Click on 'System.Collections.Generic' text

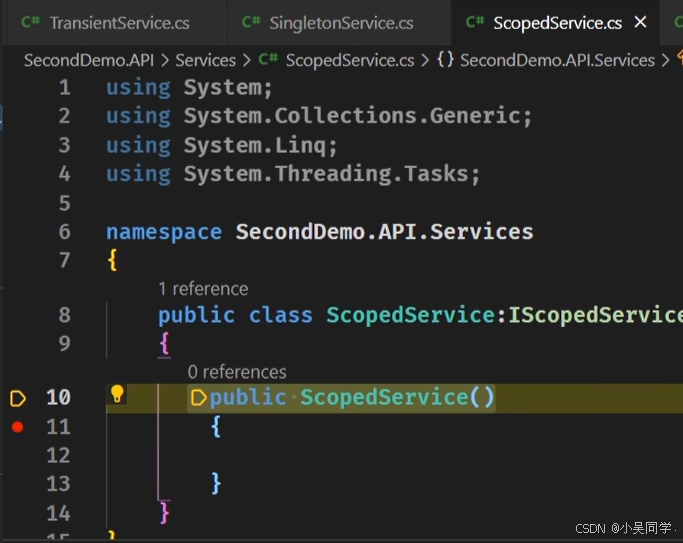352,116
